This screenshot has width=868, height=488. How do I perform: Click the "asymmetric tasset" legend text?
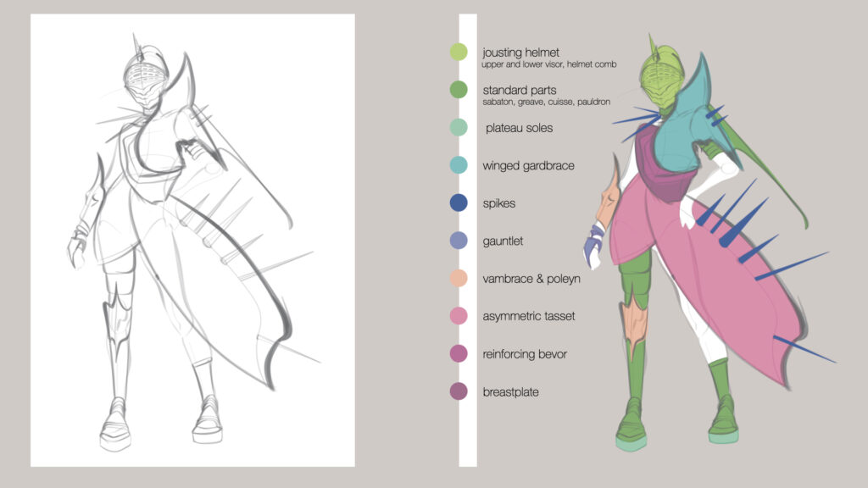(529, 317)
